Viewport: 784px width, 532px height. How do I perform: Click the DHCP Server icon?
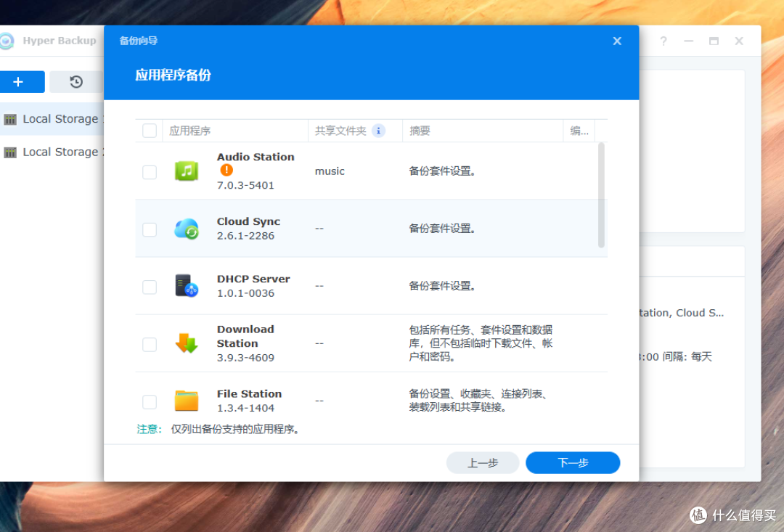click(x=187, y=286)
